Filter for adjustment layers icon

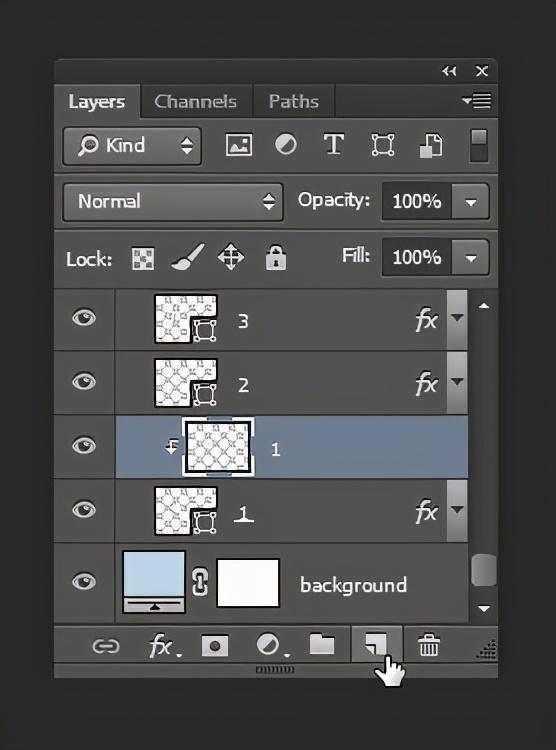pos(286,144)
